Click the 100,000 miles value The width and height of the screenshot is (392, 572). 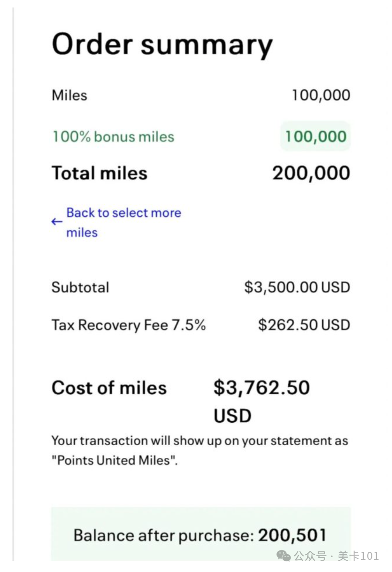321,95
